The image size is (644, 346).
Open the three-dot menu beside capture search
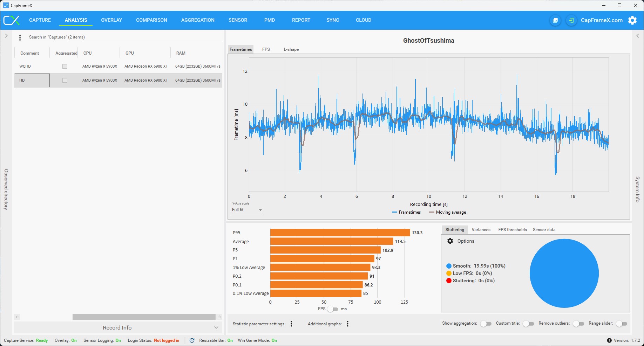tap(20, 37)
